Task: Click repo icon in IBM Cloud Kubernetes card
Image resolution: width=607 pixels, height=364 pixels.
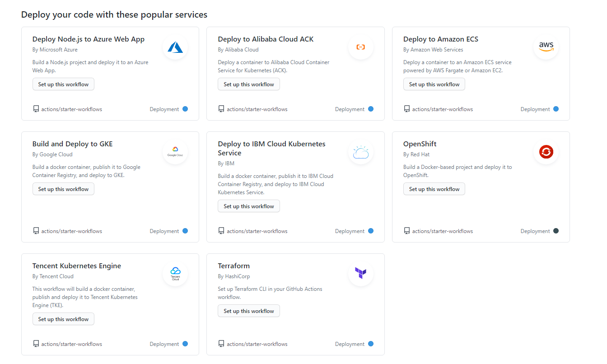Action: pyautogui.click(x=221, y=231)
